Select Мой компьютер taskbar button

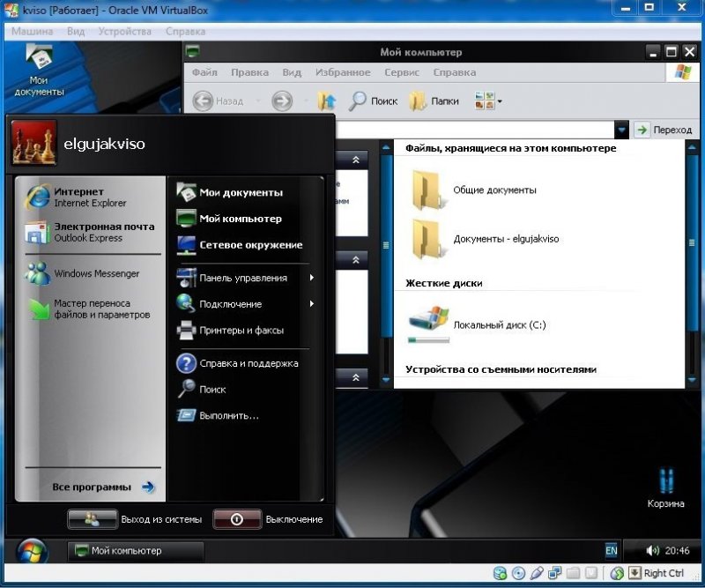tap(135, 551)
